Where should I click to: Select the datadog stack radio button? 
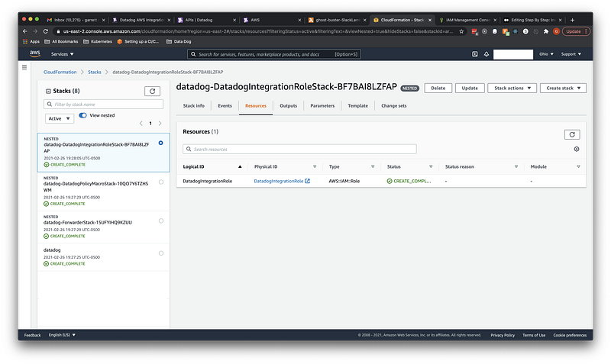click(x=161, y=253)
